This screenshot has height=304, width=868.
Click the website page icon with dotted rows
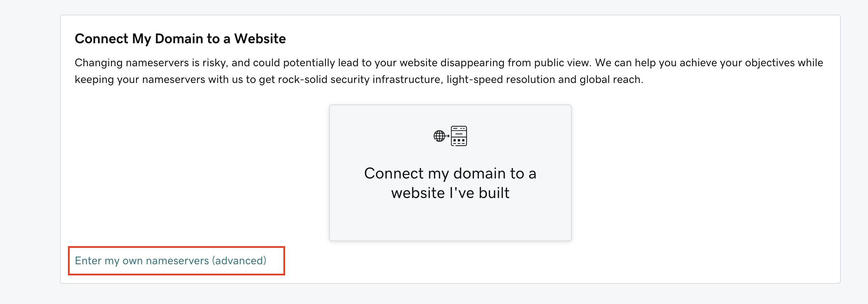[459, 136]
